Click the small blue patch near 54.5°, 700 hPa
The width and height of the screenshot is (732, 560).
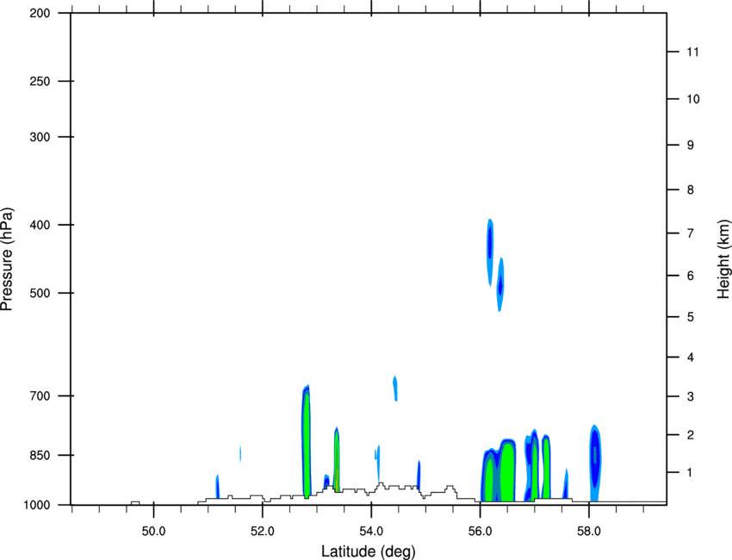coord(395,389)
